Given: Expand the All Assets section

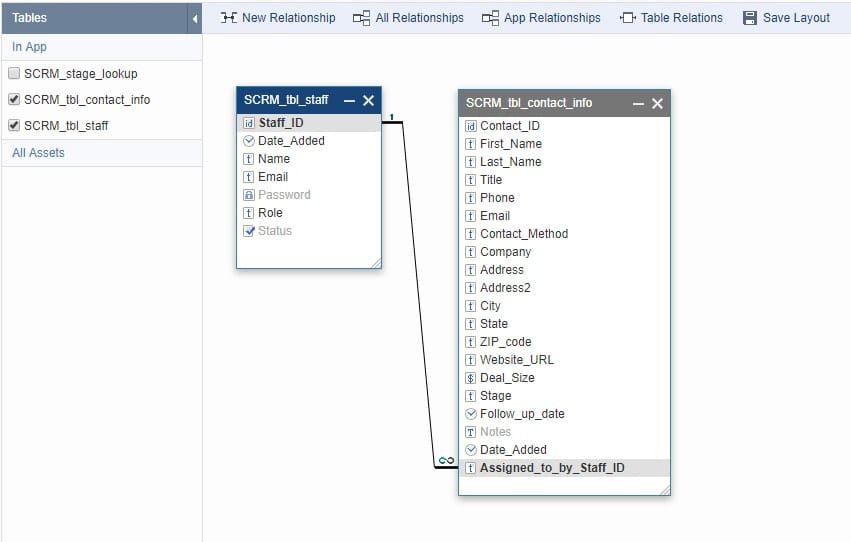Looking at the screenshot, I should coord(38,153).
